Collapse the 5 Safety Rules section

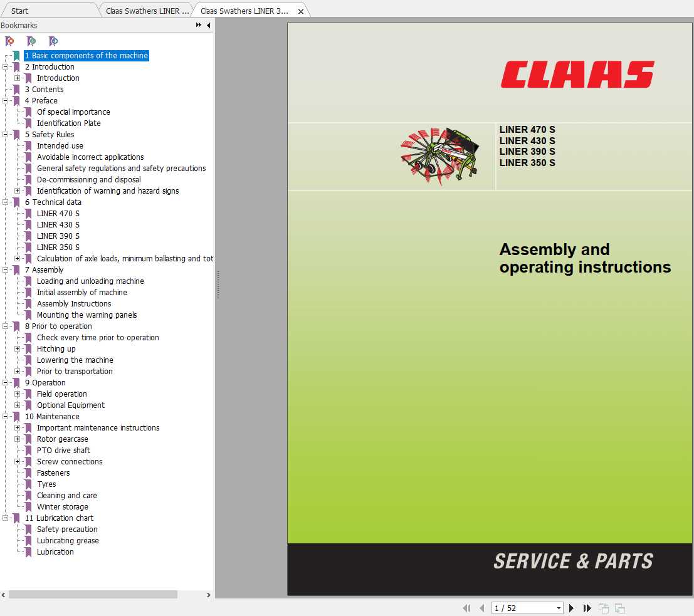pyautogui.click(x=5, y=134)
